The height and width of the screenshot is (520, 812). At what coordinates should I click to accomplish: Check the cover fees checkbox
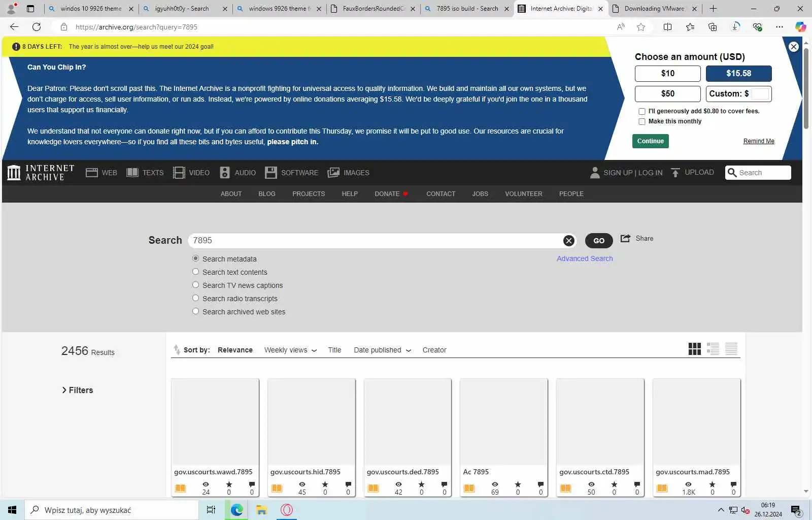(x=642, y=111)
